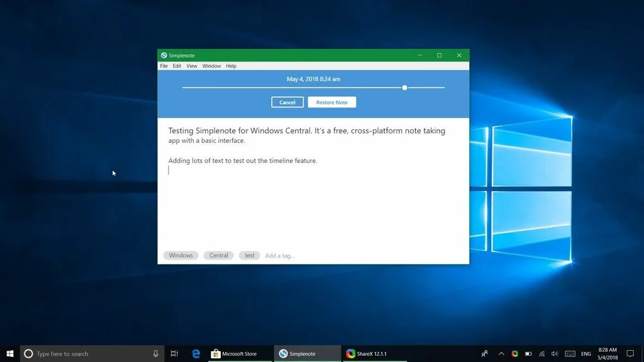
Task: Select the test tag
Action: 249,255
